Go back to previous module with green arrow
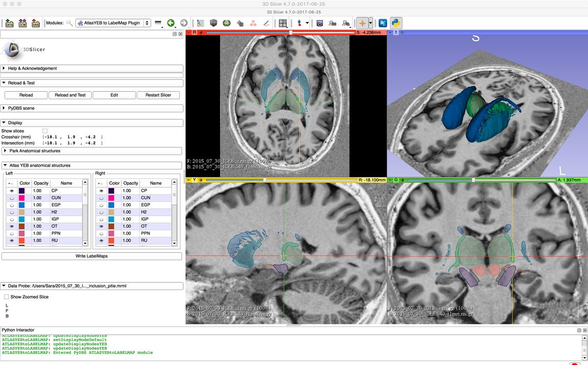 pyautogui.click(x=170, y=22)
